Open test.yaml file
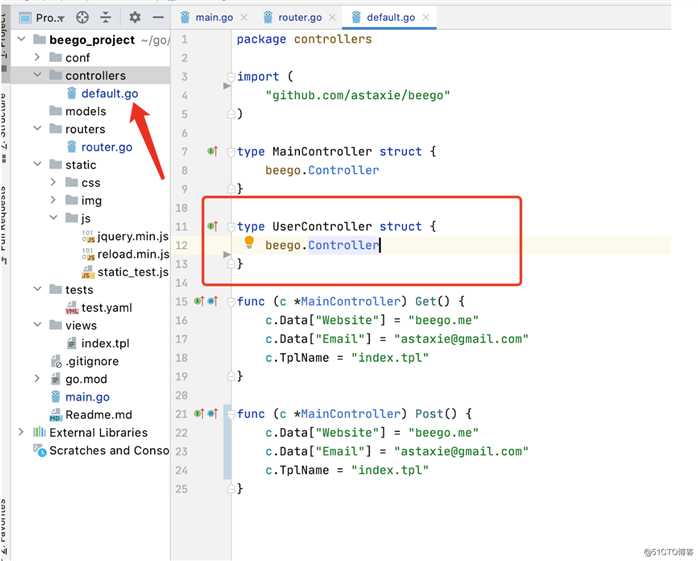This screenshot has width=698, height=561. tap(106, 308)
